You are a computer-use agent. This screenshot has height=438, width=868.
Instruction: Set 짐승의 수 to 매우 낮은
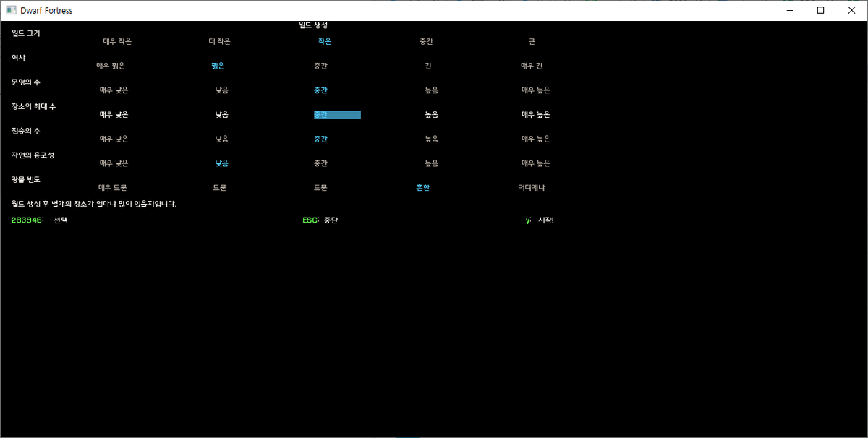114,139
